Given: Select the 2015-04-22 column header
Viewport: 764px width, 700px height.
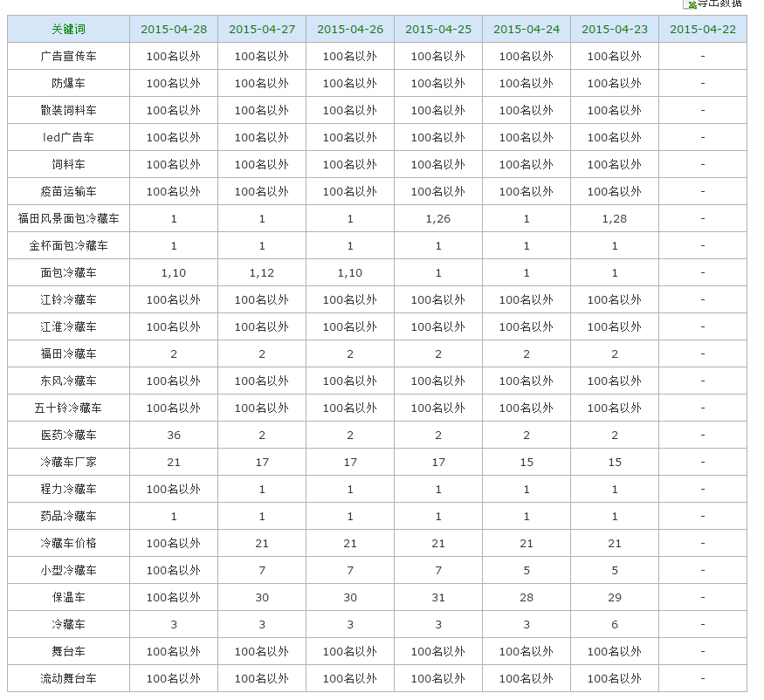Looking at the screenshot, I should pyautogui.click(x=703, y=29).
